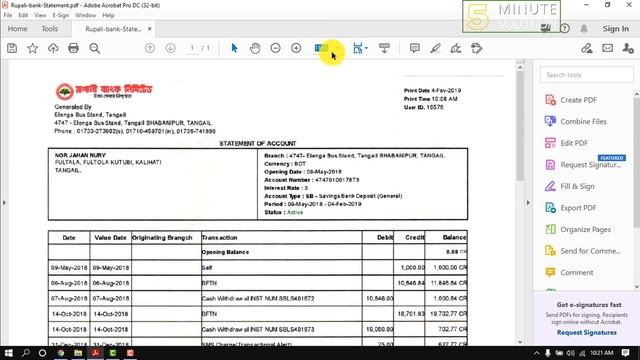
Task: View notifications via the bell icon
Action: [x=584, y=29]
